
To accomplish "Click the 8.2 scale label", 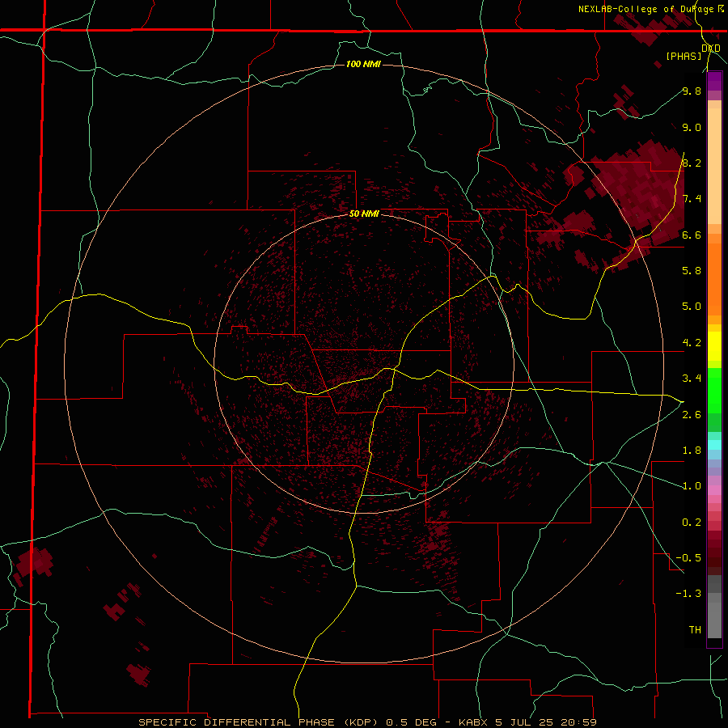I will coord(692,163).
